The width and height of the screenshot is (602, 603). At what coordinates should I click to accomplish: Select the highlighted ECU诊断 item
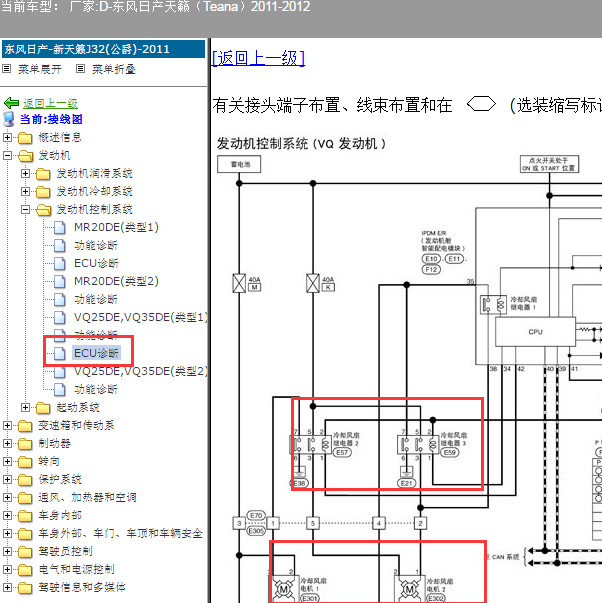[x=96, y=353]
